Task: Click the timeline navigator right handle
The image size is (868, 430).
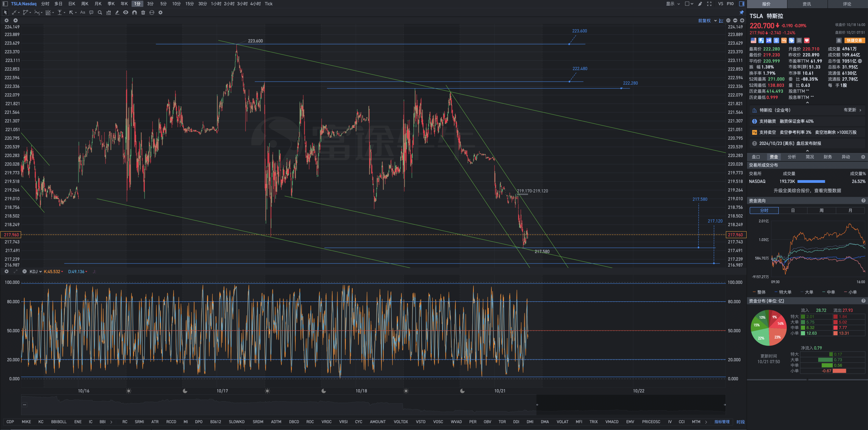Action: click(x=724, y=405)
